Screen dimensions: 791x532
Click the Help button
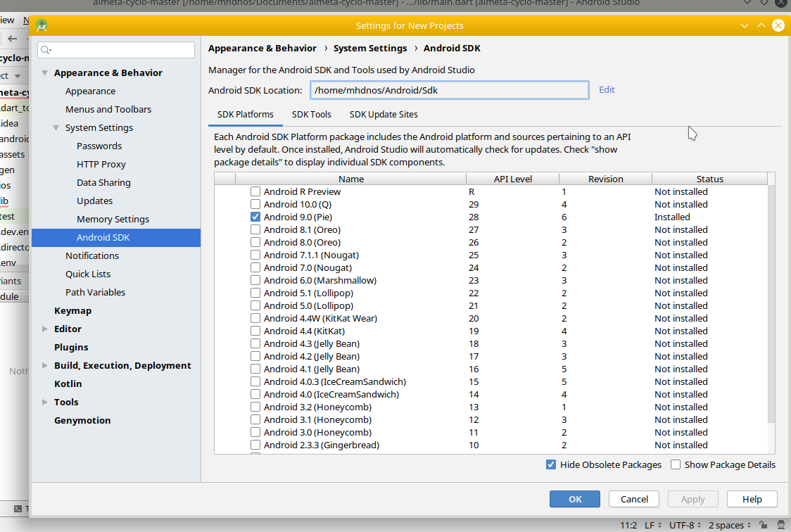point(752,499)
